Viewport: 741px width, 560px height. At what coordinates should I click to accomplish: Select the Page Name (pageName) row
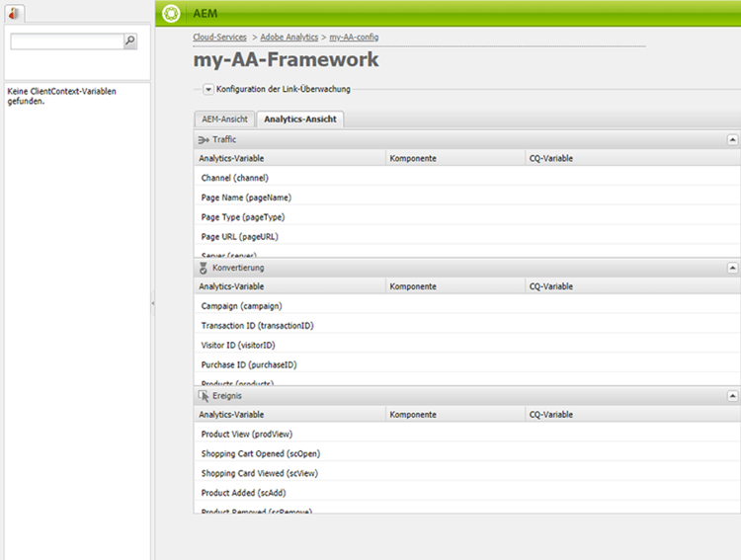click(x=467, y=198)
